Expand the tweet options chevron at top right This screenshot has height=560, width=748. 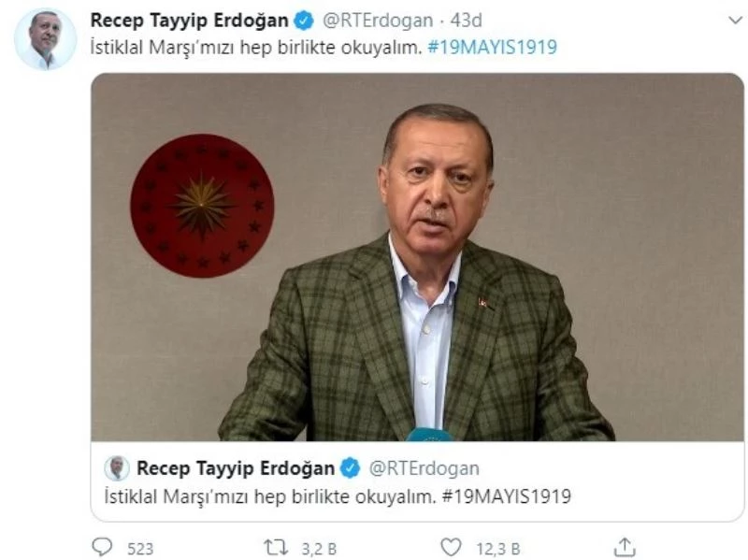click(736, 20)
